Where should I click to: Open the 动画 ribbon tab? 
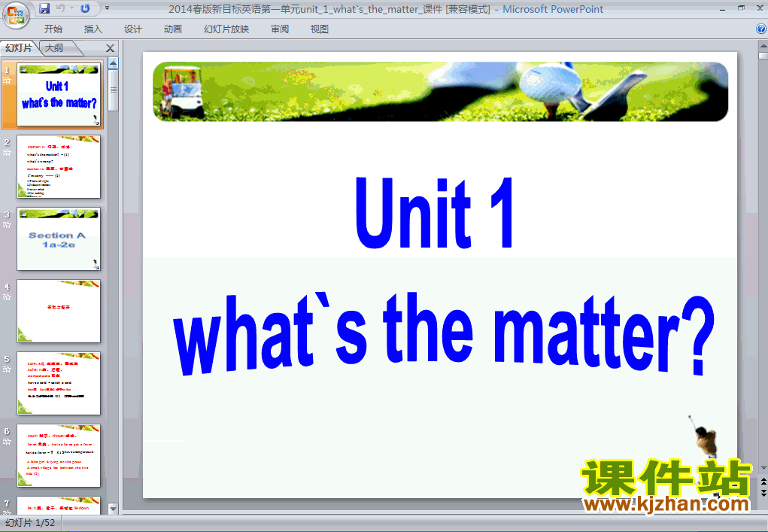coord(173,29)
